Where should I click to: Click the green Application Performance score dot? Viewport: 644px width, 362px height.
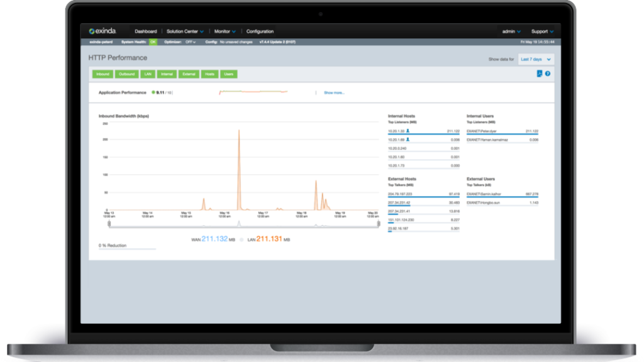click(153, 92)
